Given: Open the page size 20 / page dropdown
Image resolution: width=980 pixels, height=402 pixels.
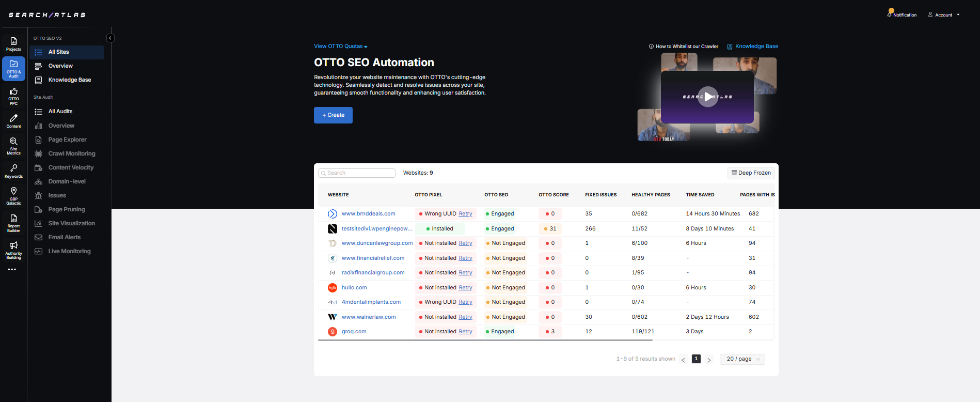Looking at the screenshot, I should pos(742,359).
